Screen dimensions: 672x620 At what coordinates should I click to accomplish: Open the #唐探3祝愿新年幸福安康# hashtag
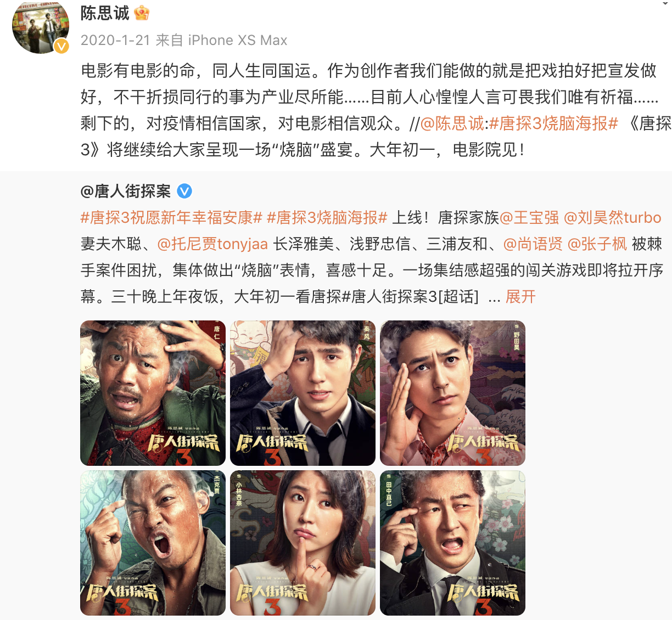[172, 218]
